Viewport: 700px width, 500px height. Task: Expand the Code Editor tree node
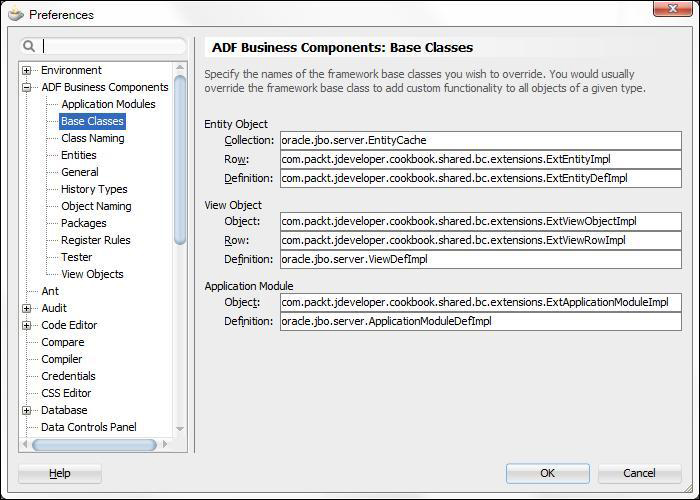pyautogui.click(x=27, y=325)
